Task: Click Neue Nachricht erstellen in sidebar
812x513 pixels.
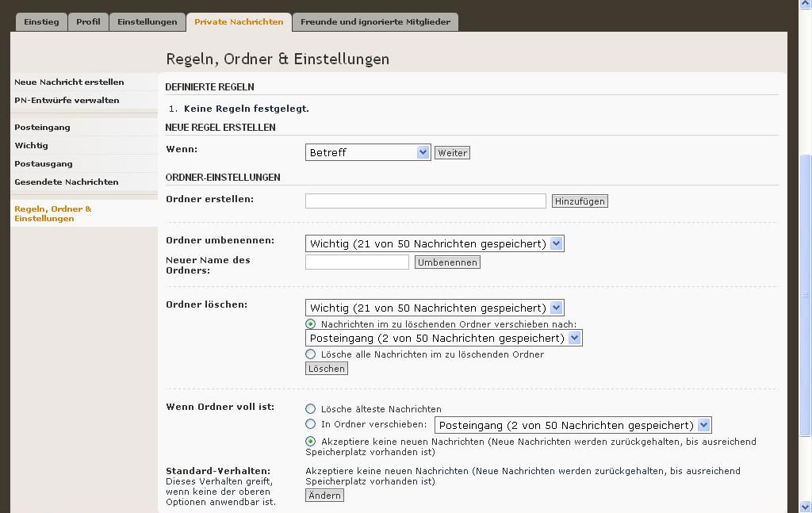Action: pos(69,82)
